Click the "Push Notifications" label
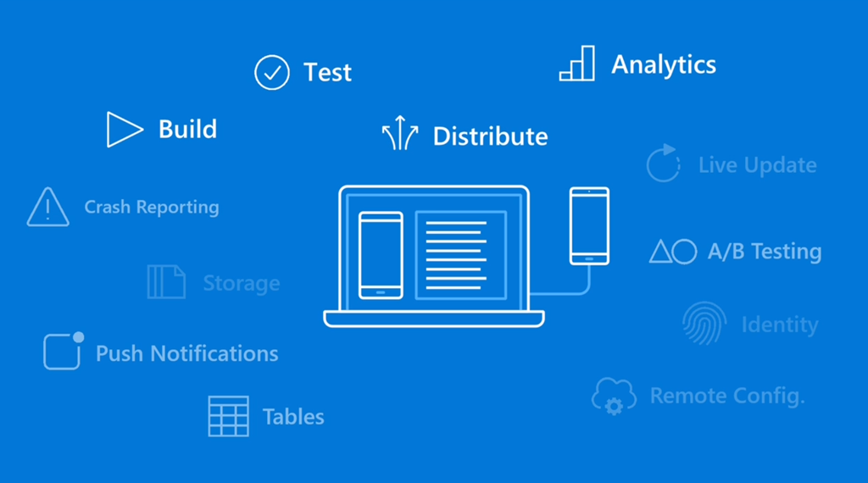Image resolution: width=868 pixels, height=483 pixels. pos(187,353)
